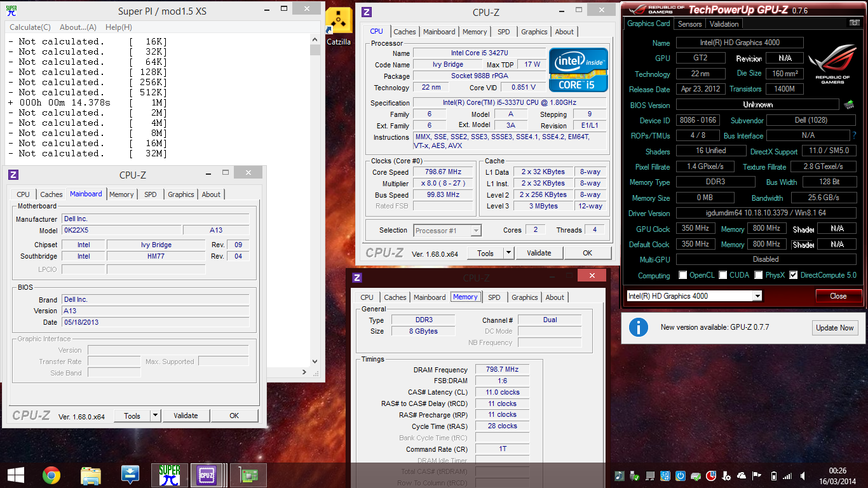Click the Close button in GPU-Z
This screenshot has width=868, height=488.
[x=838, y=296]
